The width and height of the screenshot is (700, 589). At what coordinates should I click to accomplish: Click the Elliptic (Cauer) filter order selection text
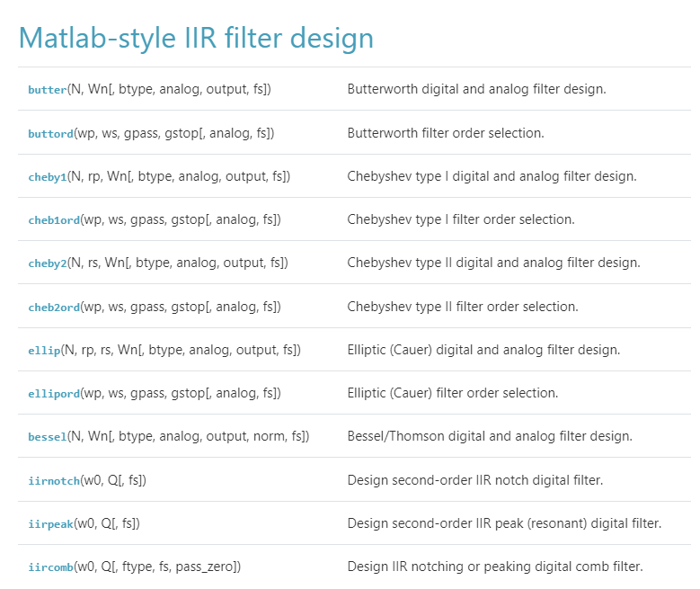click(453, 393)
